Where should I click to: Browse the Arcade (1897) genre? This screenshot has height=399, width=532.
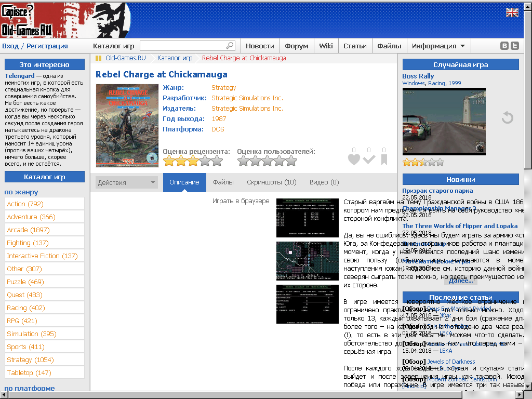tap(45, 230)
